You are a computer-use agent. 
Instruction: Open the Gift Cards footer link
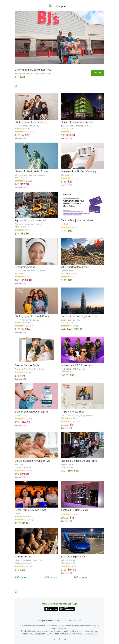[x=67, y=620]
